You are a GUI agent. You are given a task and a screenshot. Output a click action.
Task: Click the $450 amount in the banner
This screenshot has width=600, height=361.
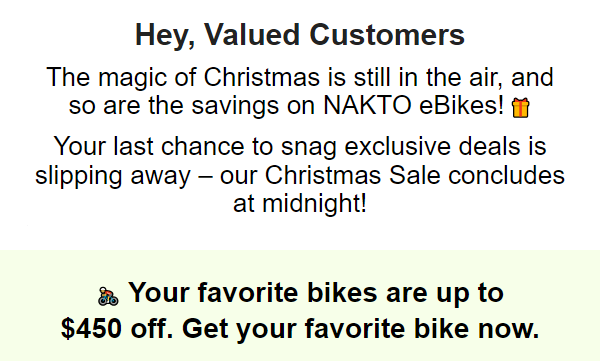[91, 328]
